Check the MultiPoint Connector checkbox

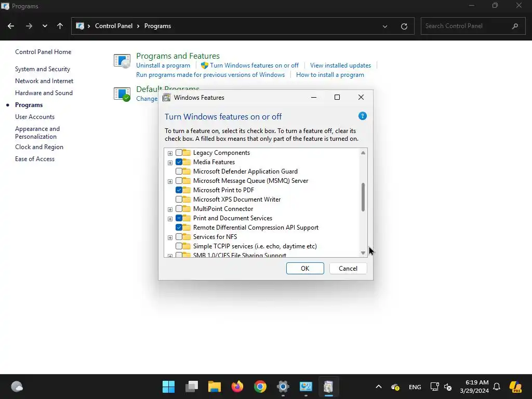point(179,209)
